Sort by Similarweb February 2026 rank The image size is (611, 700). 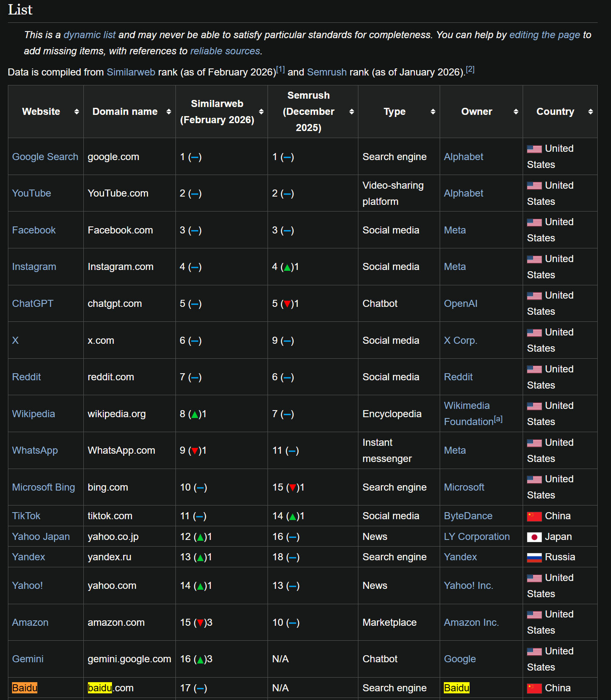pyautogui.click(x=261, y=112)
